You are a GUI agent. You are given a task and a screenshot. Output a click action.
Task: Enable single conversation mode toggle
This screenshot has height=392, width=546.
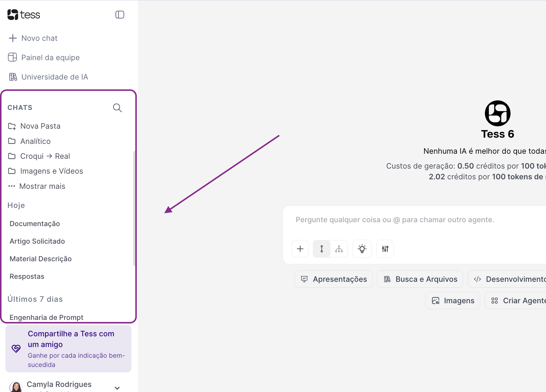click(321, 248)
